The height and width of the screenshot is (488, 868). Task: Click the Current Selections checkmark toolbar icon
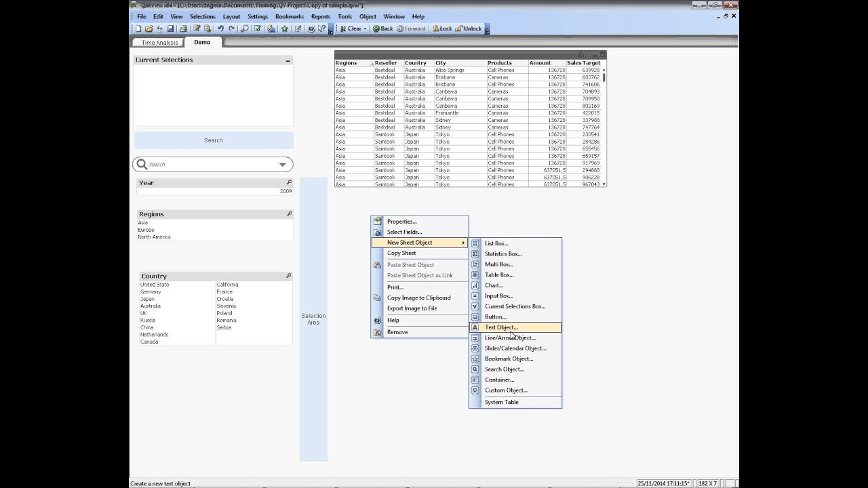[258, 28]
